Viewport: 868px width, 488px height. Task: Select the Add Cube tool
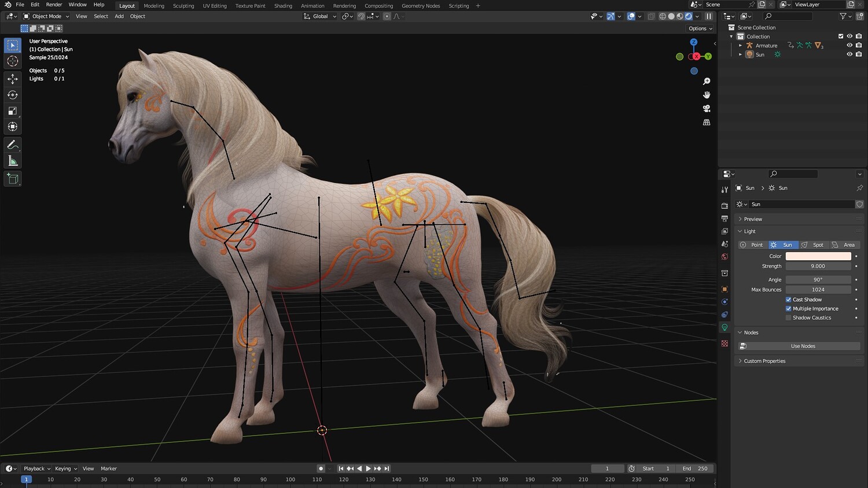click(13, 179)
